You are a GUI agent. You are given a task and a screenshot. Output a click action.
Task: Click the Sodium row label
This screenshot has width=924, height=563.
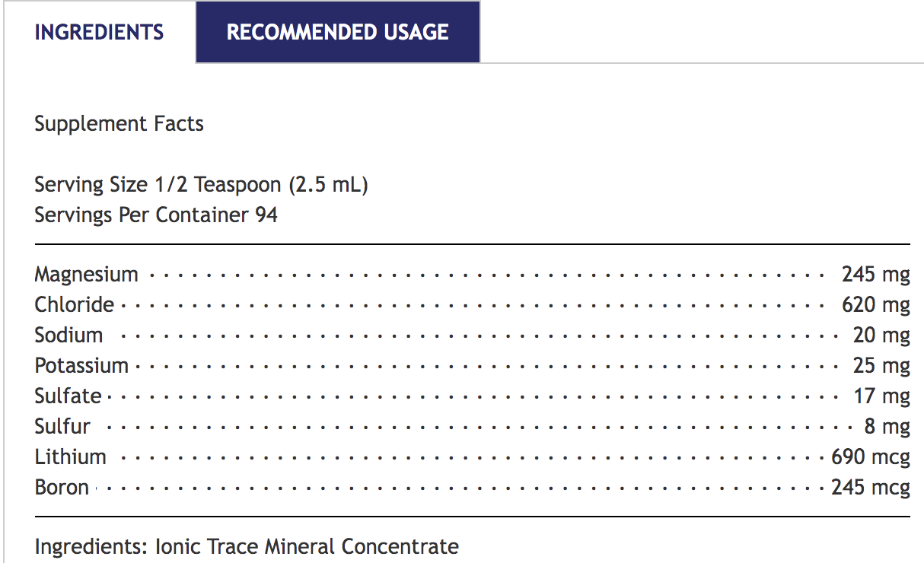[x=69, y=335]
